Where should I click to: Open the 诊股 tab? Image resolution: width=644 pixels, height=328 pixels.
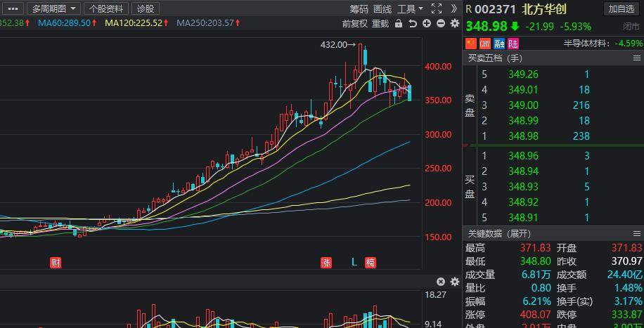[146, 8]
